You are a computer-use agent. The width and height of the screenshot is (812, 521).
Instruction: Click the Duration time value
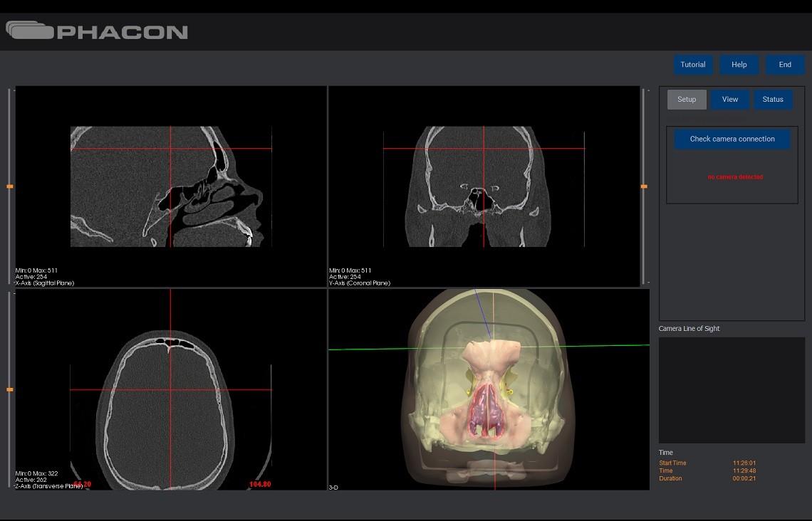click(743, 478)
